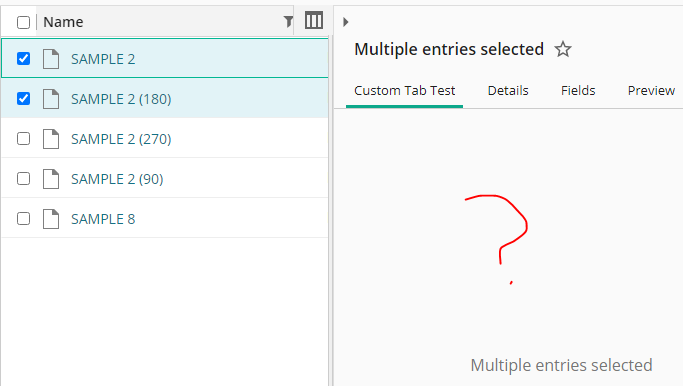Sort by the Name column header

tap(63, 22)
